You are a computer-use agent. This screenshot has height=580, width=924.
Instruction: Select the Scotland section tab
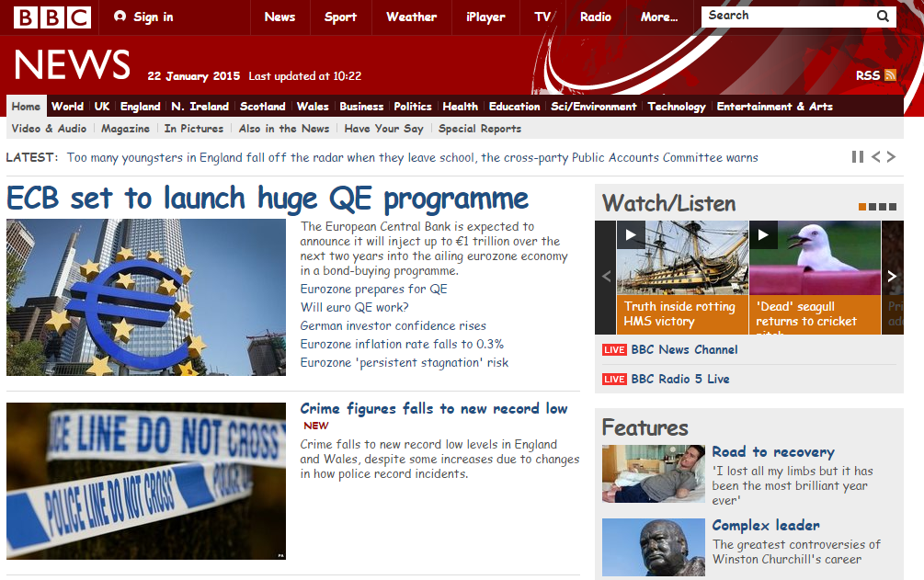coord(262,107)
